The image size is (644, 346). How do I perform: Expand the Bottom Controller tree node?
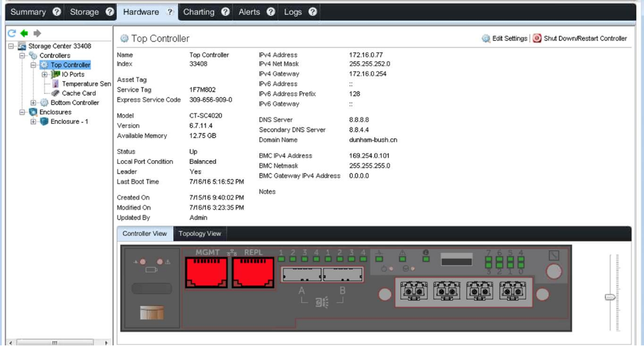[x=33, y=103]
